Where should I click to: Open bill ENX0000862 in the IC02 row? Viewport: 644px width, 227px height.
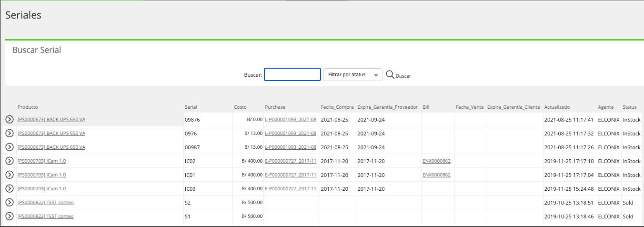(x=436, y=161)
